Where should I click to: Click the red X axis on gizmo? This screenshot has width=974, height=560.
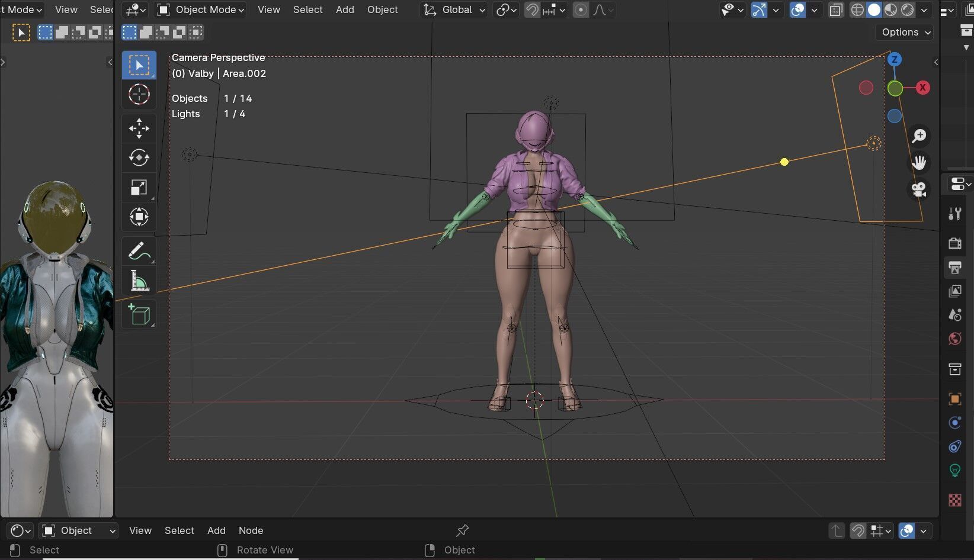[922, 88]
